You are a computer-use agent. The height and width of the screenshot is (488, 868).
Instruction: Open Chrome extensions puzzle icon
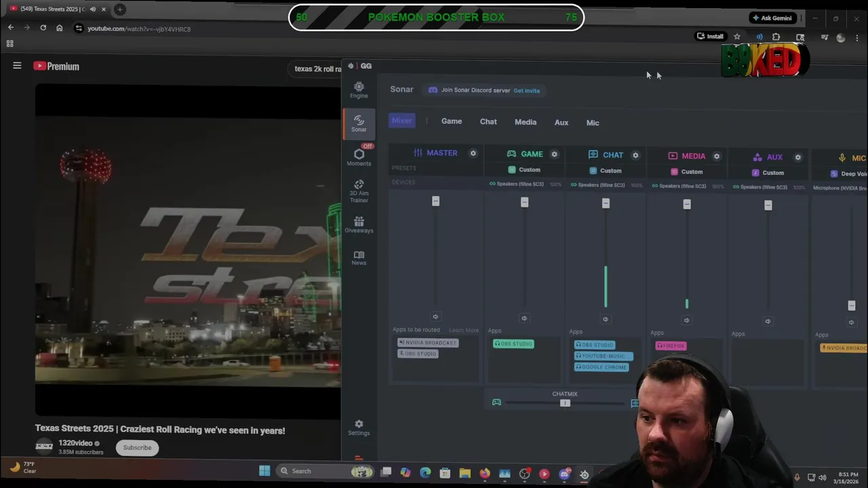[776, 37]
